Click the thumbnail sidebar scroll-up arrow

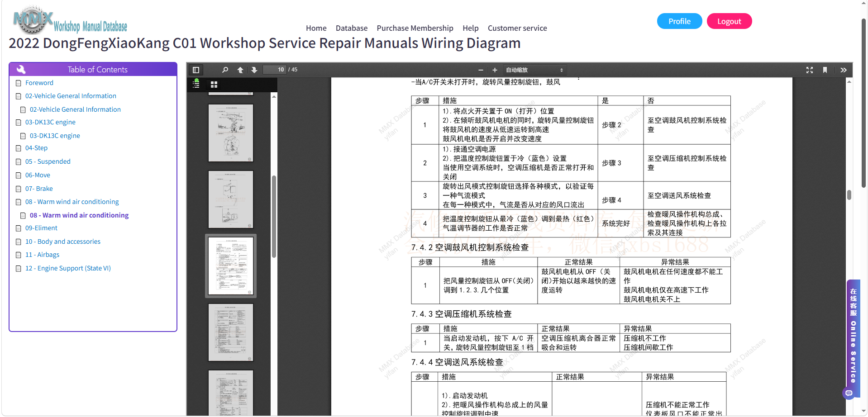[274, 96]
